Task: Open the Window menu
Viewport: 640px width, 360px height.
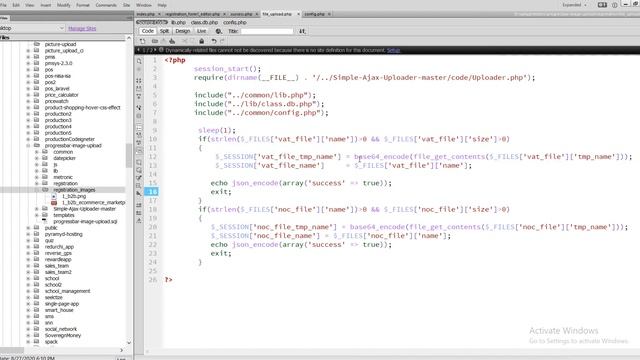Action: [144, 5]
